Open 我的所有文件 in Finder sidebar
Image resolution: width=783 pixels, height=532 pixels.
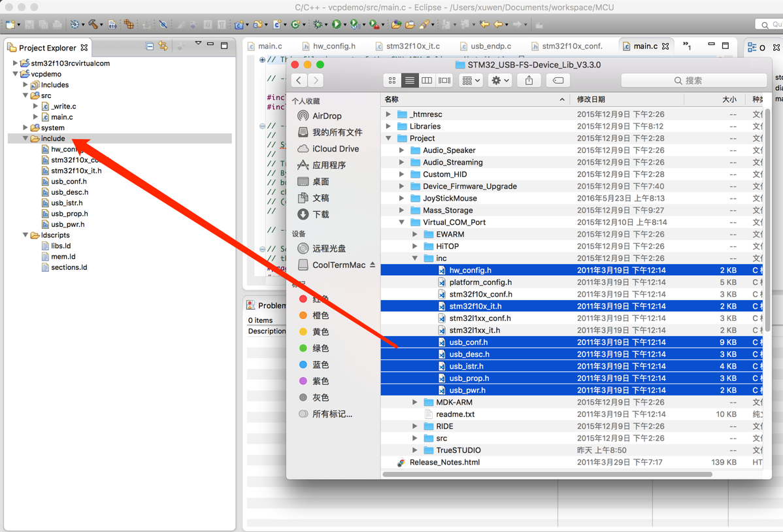329,133
